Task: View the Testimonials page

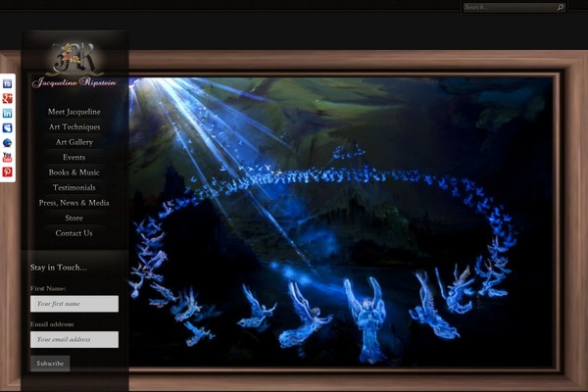Action: click(x=73, y=187)
